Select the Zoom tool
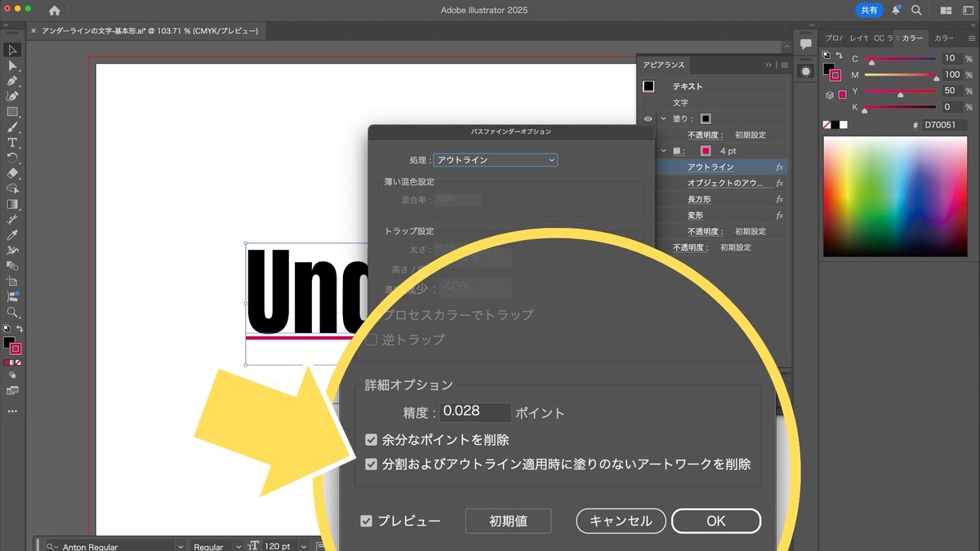Viewport: 980px width, 551px height. pos(12,312)
